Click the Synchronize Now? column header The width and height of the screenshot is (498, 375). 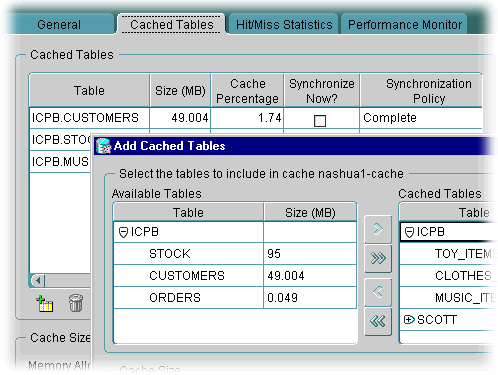point(322,91)
